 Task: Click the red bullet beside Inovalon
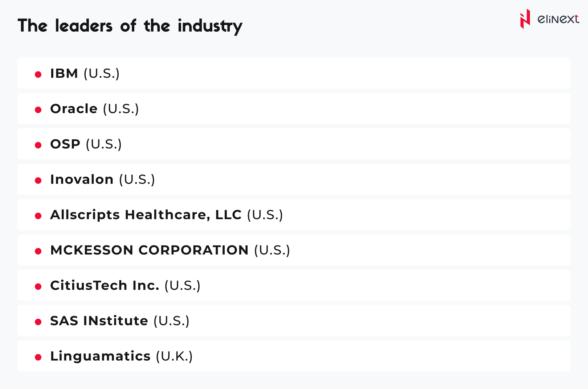coord(38,180)
